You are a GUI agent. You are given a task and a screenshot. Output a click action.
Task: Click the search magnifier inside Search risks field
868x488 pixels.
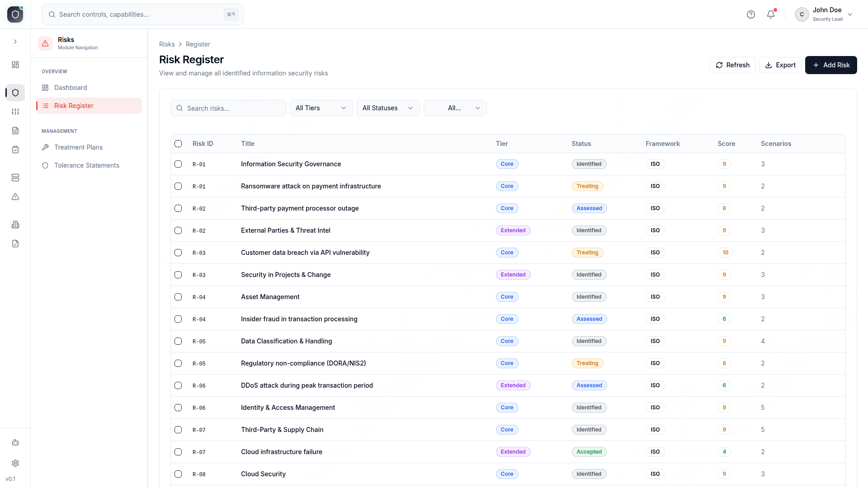pyautogui.click(x=179, y=108)
